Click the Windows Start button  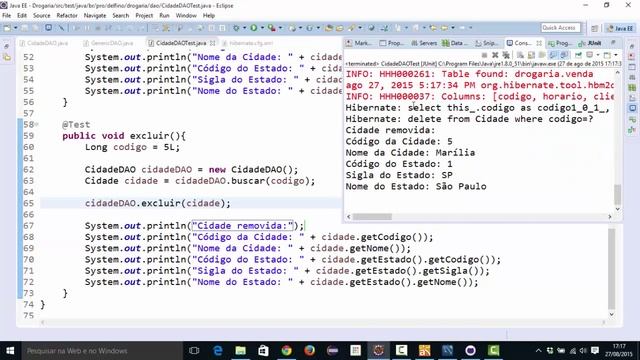[x=10, y=351]
